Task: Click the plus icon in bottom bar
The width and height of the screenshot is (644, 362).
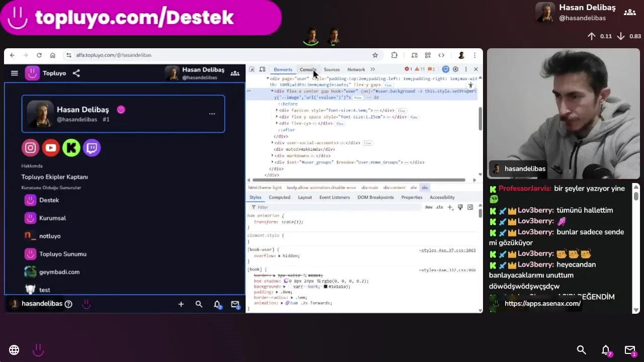Action: pos(181,304)
